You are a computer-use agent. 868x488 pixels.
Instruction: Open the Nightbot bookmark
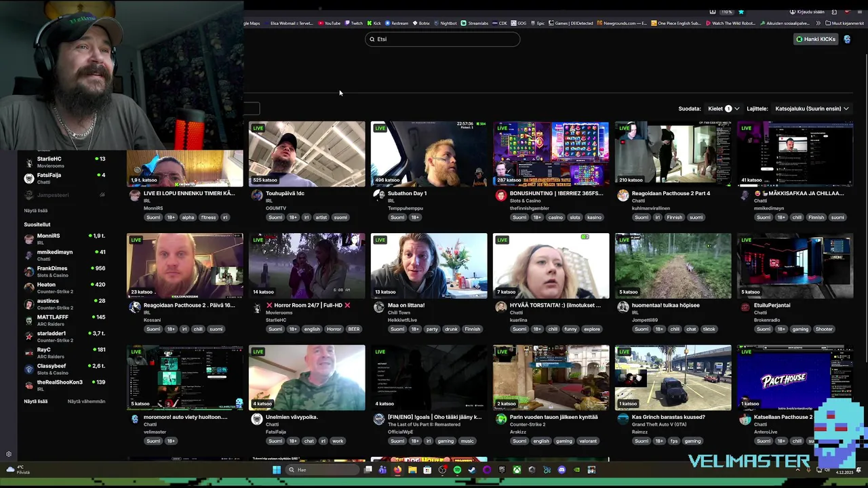pyautogui.click(x=445, y=23)
